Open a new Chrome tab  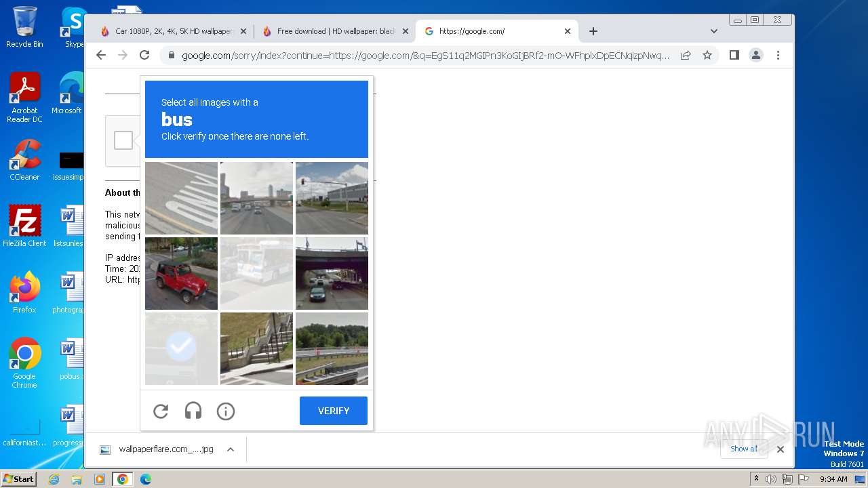click(x=593, y=31)
